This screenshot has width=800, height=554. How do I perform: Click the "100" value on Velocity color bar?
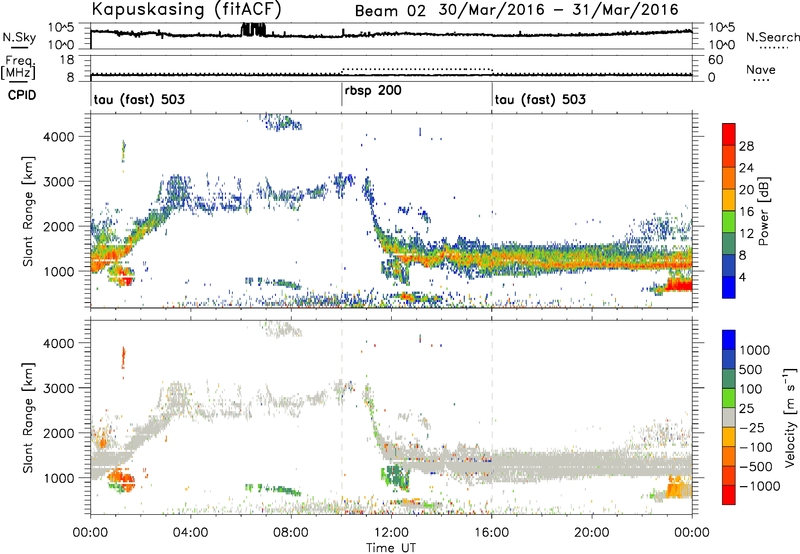[751, 389]
